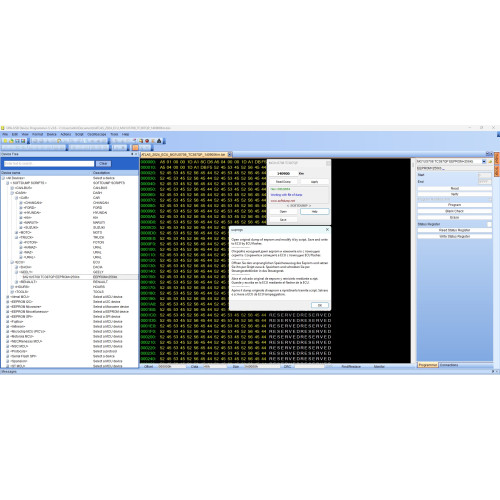Select the Serial Flash SPI group
This screenshot has width=500, height=500.
23,356
